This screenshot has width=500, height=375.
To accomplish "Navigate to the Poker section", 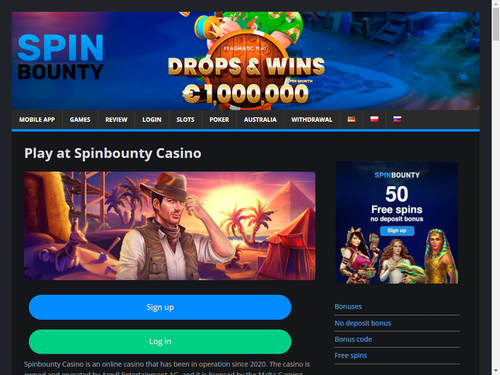I will click(x=219, y=120).
